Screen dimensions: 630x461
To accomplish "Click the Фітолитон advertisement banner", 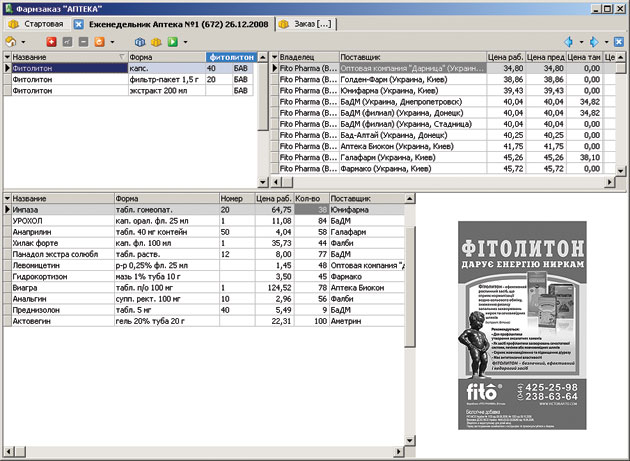I will coord(522,325).
